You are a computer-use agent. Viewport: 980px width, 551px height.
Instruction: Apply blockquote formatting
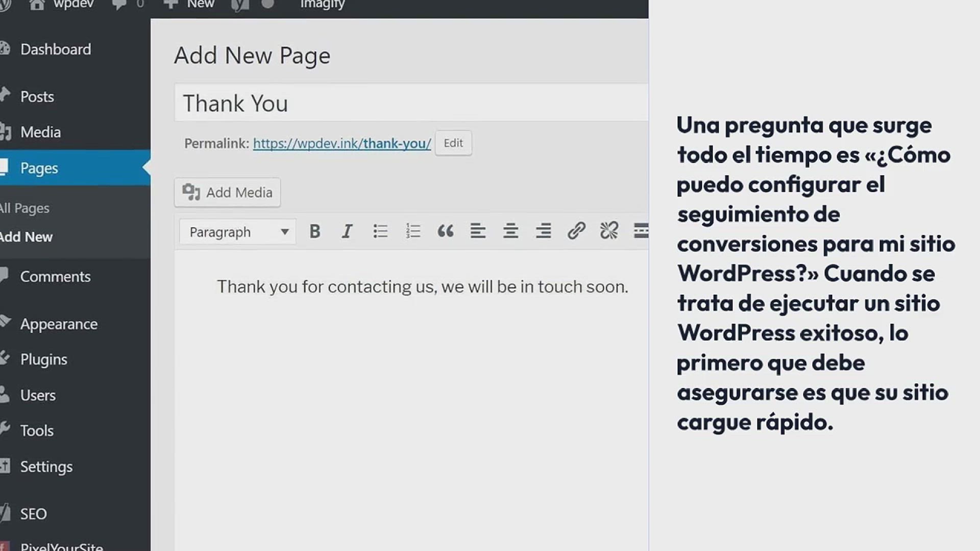pyautogui.click(x=445, y=232)
